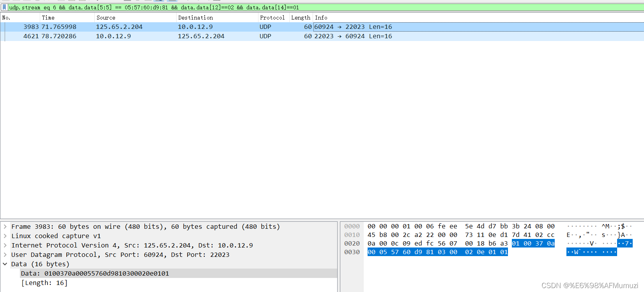Select User Datagram Protocol line
644x292 pixels.
point(120,255)
